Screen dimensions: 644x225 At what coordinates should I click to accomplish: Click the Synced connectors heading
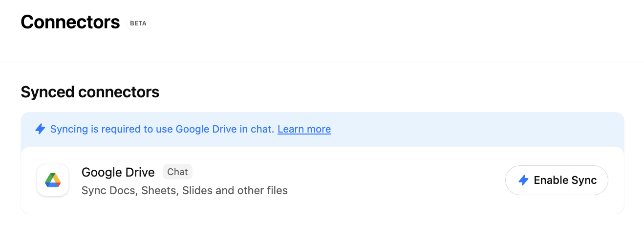(x=90, y=92)
